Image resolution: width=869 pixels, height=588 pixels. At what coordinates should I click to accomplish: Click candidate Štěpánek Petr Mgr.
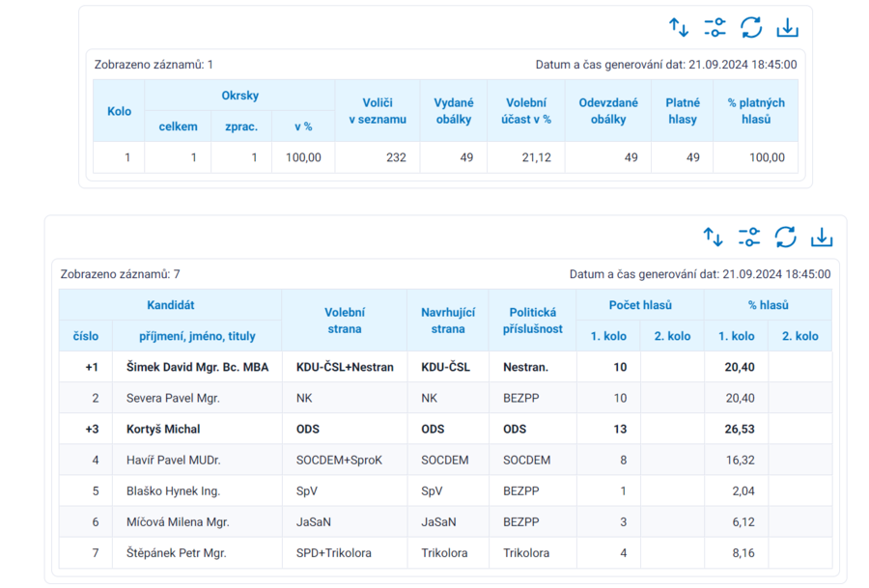coord(177,553)
